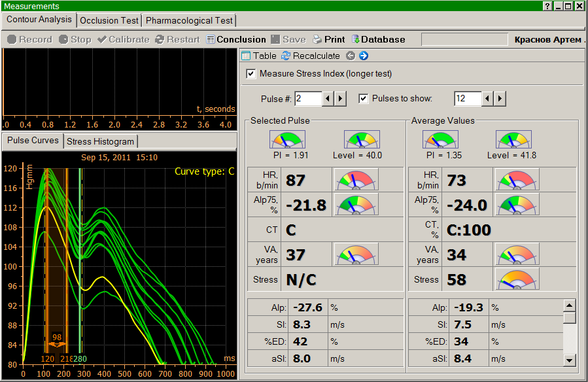Click the Pulse # input field
588x382 pixels.
[308, 99]
